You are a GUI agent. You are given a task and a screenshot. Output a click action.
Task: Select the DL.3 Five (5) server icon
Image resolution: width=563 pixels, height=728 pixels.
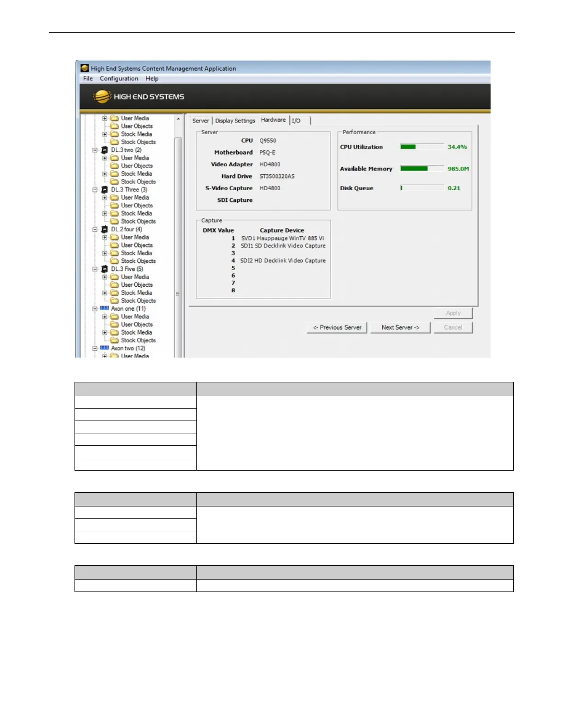click(104, 269)
